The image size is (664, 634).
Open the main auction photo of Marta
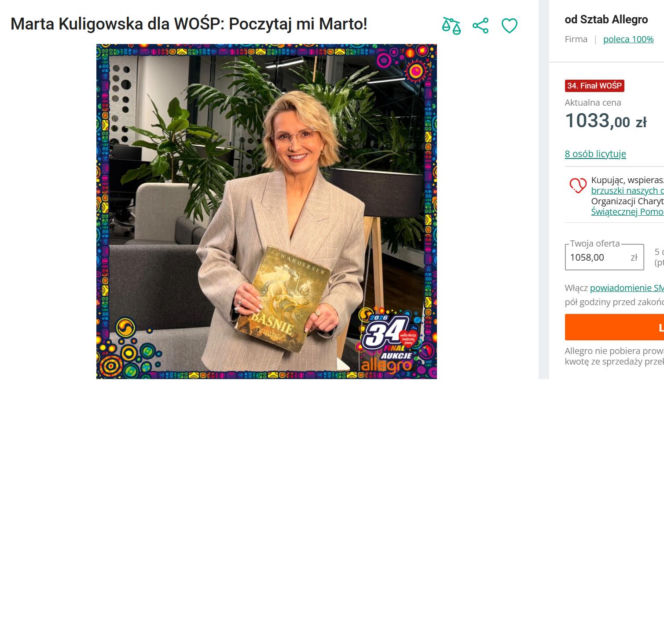pyautogui.click(x=266, y=211)
